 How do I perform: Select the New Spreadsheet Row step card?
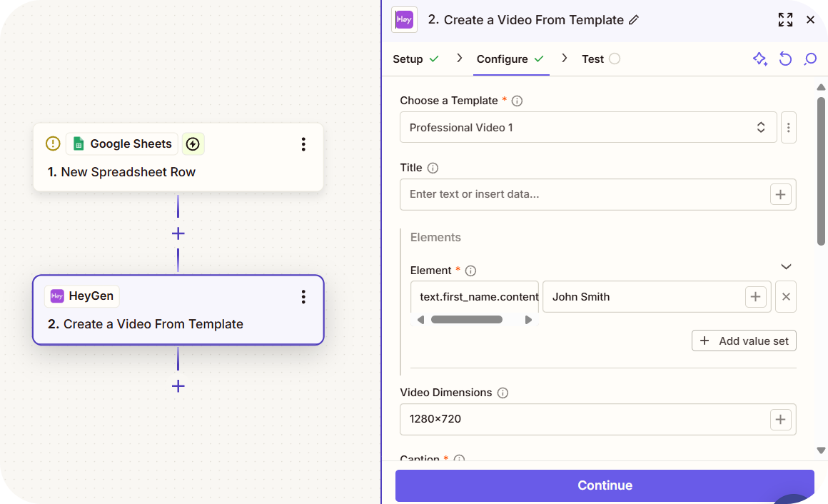(x=178, y=157)
